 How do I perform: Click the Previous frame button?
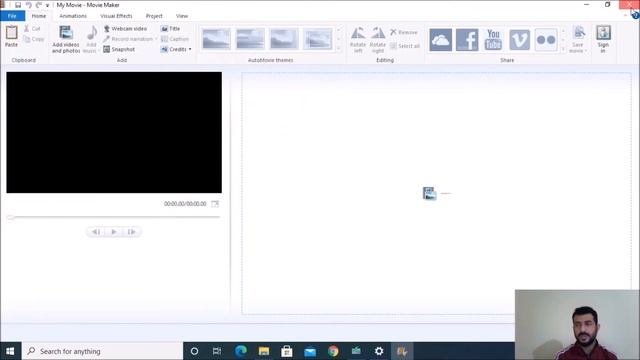click(x=96, y=232)
